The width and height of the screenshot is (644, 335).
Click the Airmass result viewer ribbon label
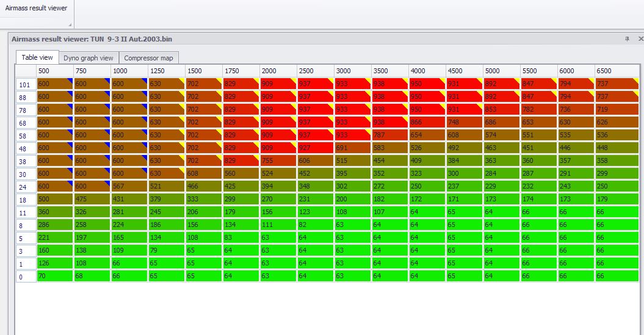(36, 8)
